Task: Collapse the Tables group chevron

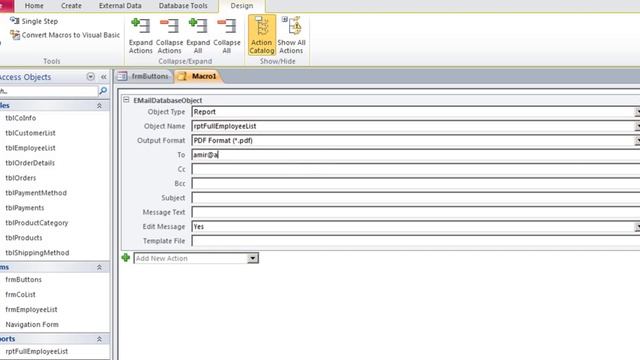Action: click(99, 106)
